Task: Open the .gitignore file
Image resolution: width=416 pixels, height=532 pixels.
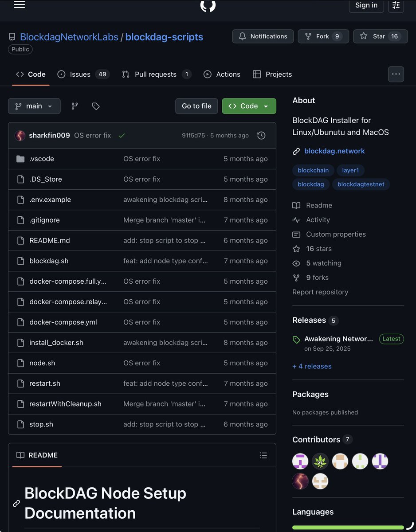Action: (44, 220)
